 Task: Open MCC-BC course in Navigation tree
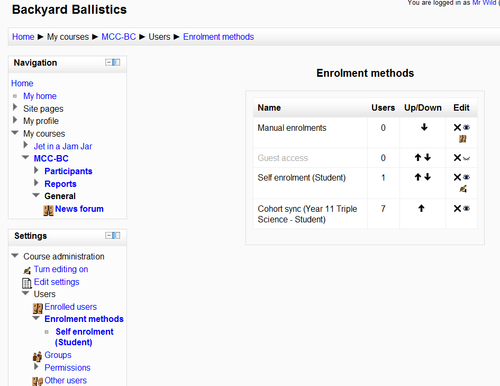(x=51, y=159)
